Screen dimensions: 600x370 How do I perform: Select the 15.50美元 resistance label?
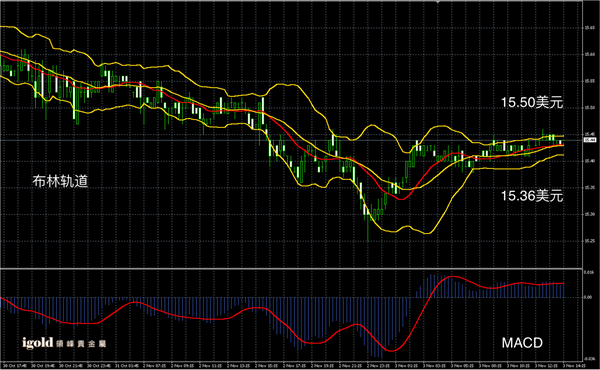click(x=532, y=103)
